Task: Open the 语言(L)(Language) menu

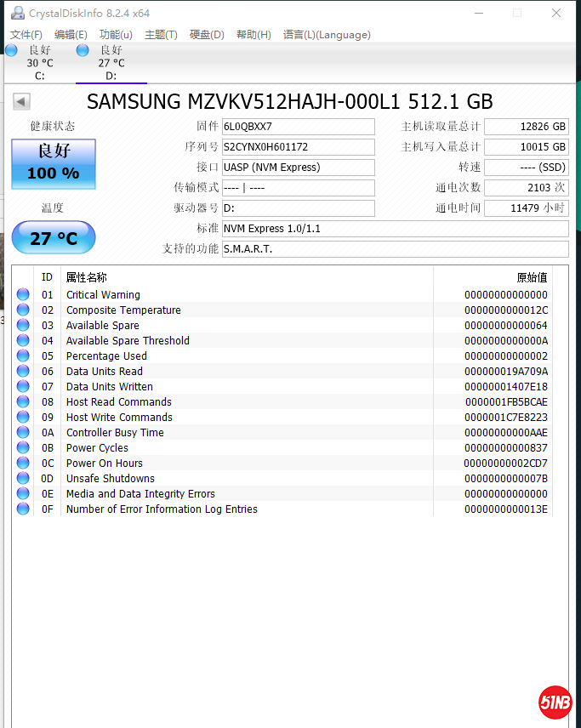Action: (x=327, y=35)
